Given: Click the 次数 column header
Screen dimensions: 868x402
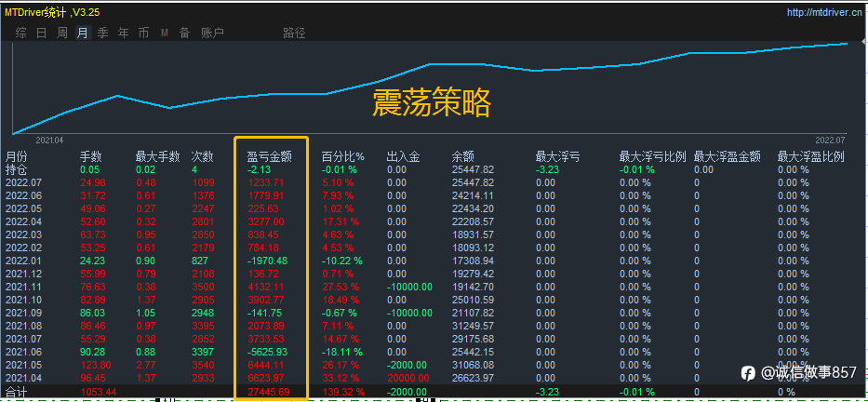Looking at the screenshot, I should pos(202,157).
